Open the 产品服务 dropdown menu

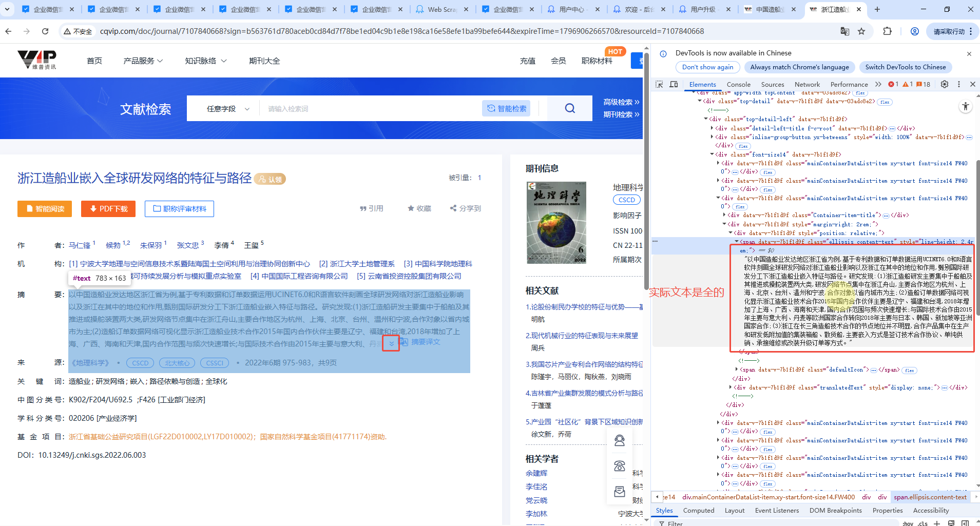[143, 61]
